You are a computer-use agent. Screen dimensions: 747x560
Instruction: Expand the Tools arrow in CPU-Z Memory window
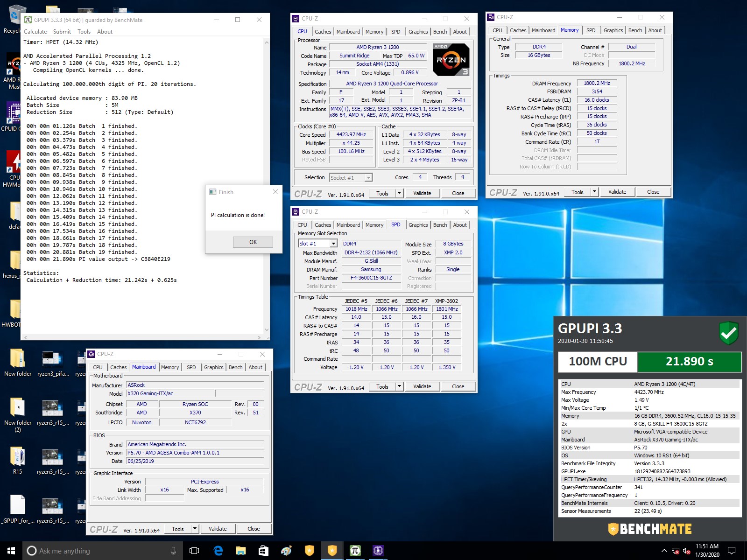[595, 192]
